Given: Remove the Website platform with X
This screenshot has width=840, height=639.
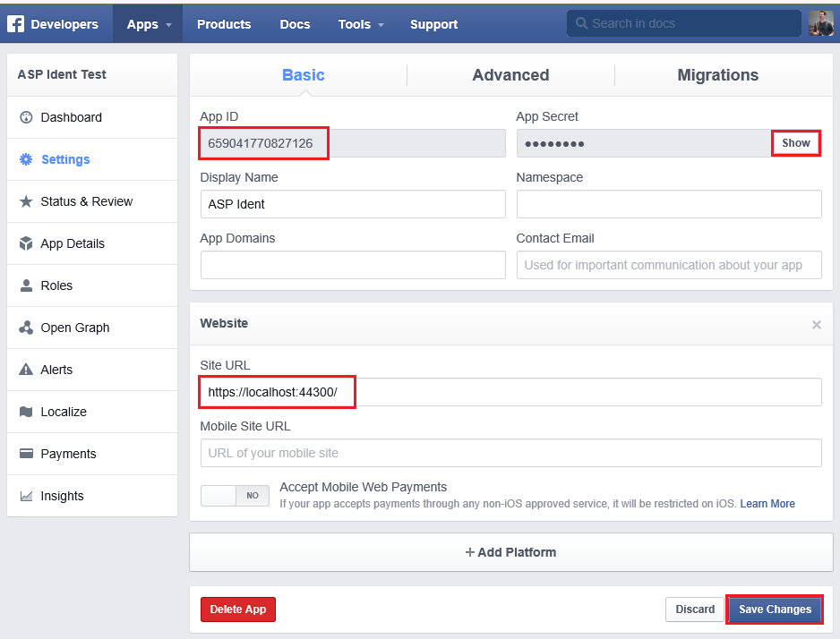Looking at the screenshot, I should (x=817, y=325).
